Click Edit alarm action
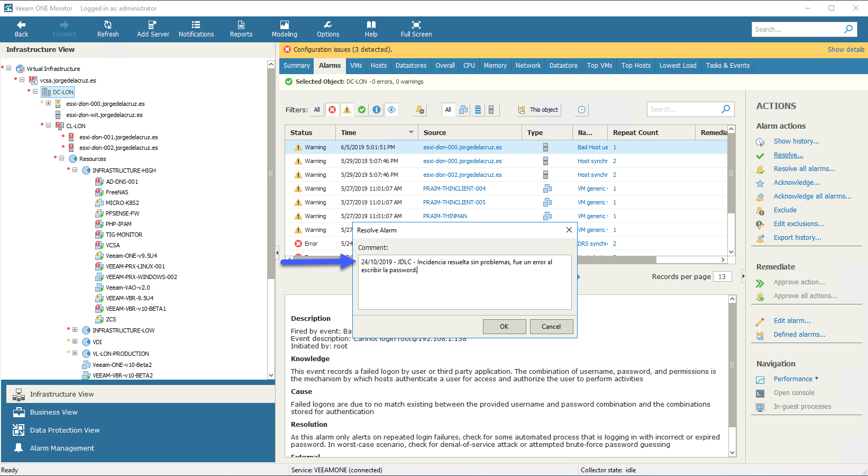 tap(792, 321)
